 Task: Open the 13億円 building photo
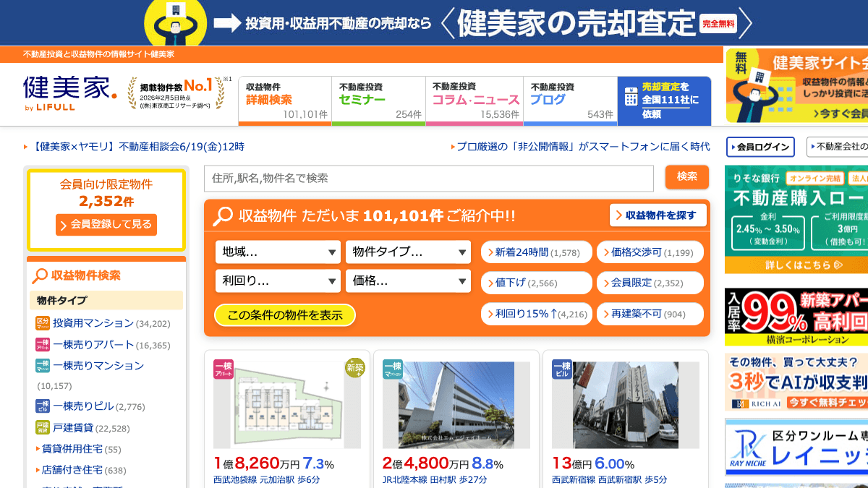[x=626, y=405]
